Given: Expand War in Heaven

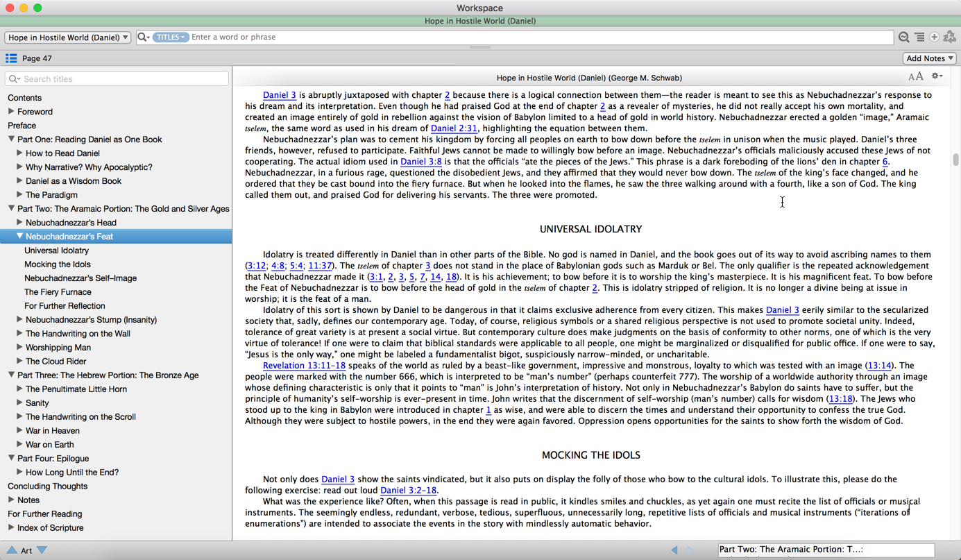Looking at the screenshot, I should click(19, 431).
